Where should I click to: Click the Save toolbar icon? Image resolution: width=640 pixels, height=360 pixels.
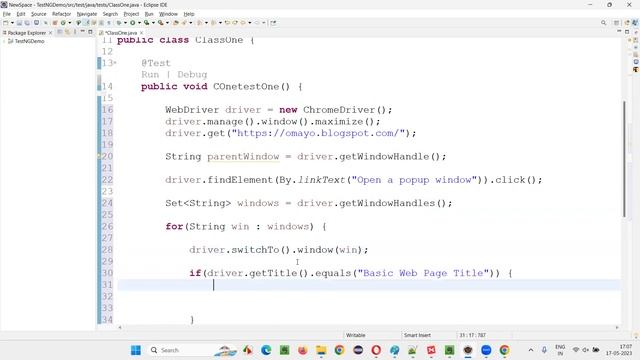[19, 23]
